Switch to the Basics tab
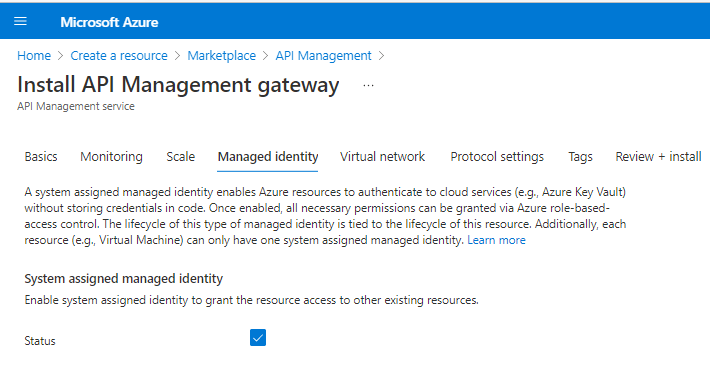 [x=41, y=157]
